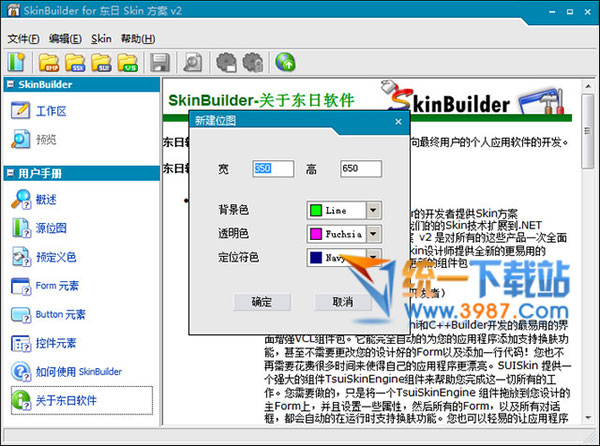Image resolution: width=600 pixels, height=446 pixels.
Task: Open the 文件(F) menu
Action: [x=24, y=38]
